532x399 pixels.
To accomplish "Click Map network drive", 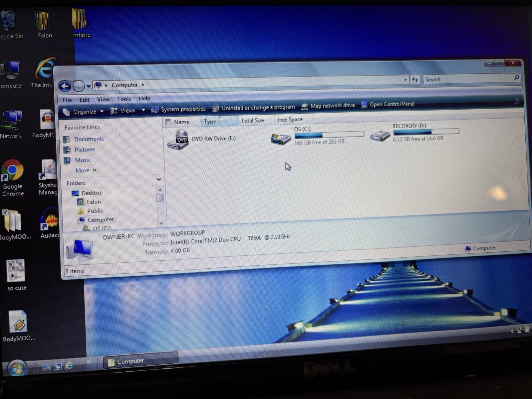I will (x=328, y=106).
